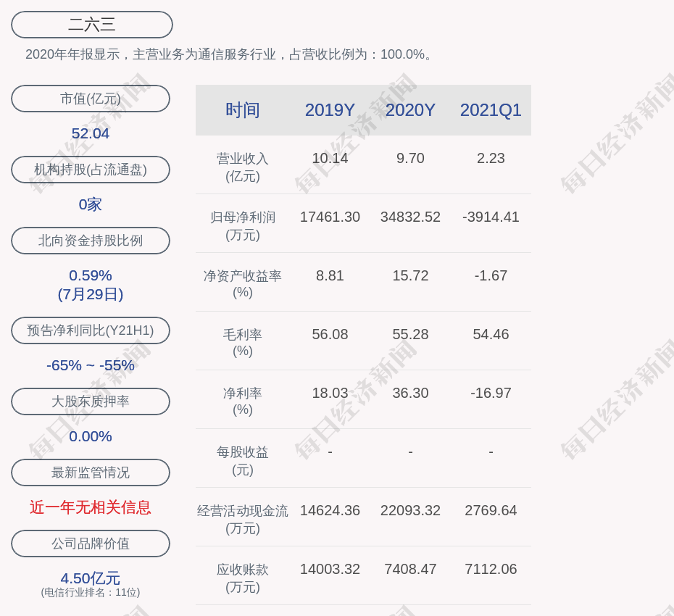Image resolution: width=674 pixels, height=616 pixels.
Task: Select receivables value 14003.32
Action: (x=330, y=569)
